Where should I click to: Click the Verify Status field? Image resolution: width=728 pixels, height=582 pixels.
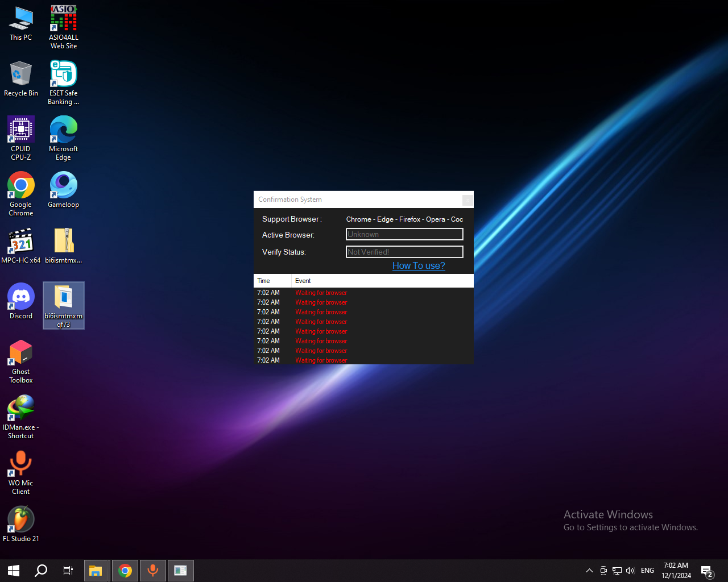point(404,252)
